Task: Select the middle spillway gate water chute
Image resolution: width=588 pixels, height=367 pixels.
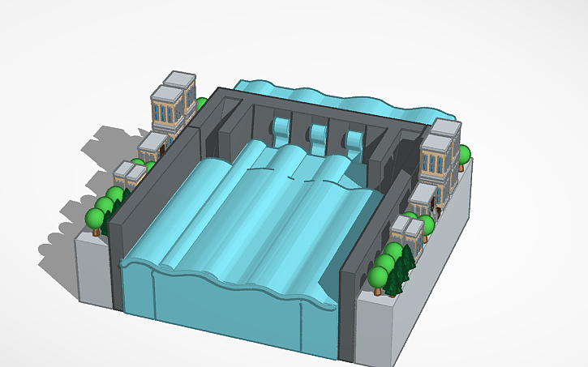Action: (319, 137)
